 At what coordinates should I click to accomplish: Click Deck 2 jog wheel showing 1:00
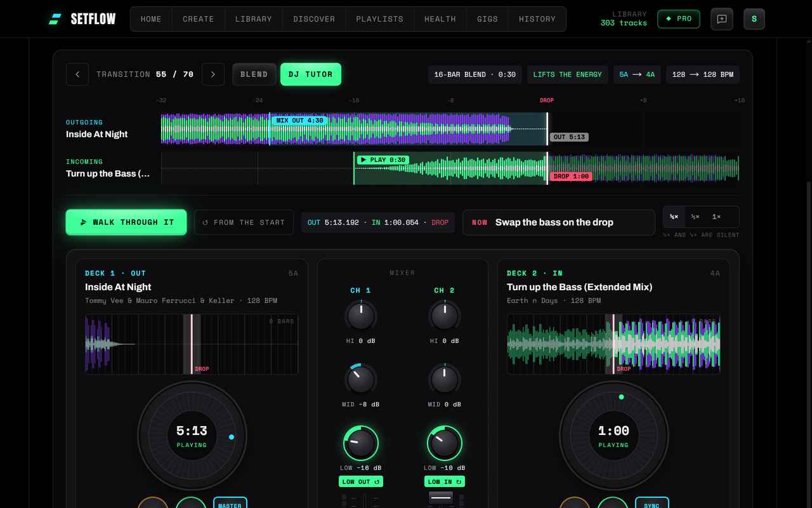point(614,436)
